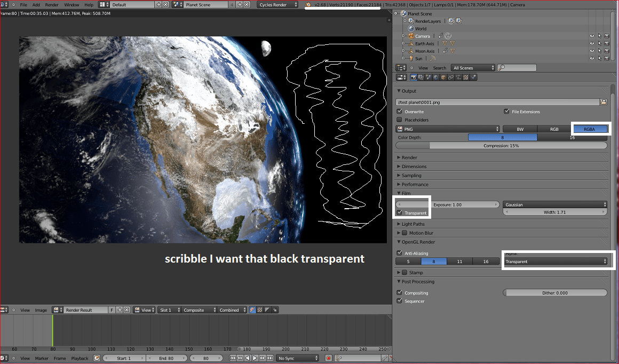Viewport: 619px width, 364px height.
Task: Click the Blender logo in the info header
Action: 308,5
